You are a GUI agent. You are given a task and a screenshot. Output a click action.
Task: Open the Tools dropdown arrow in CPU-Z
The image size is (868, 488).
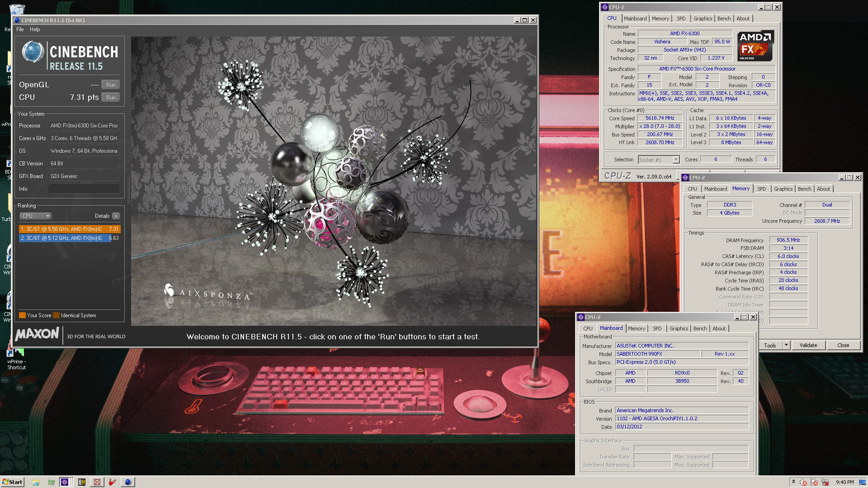786,345
